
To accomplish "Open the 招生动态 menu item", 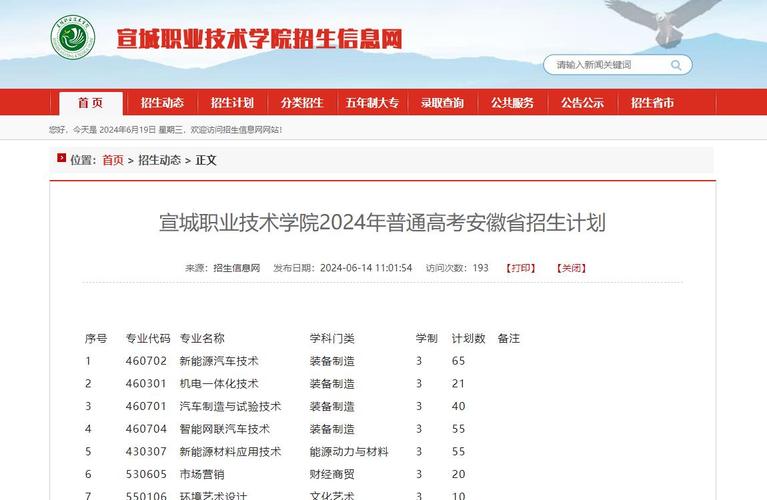I will pos(162,103).
